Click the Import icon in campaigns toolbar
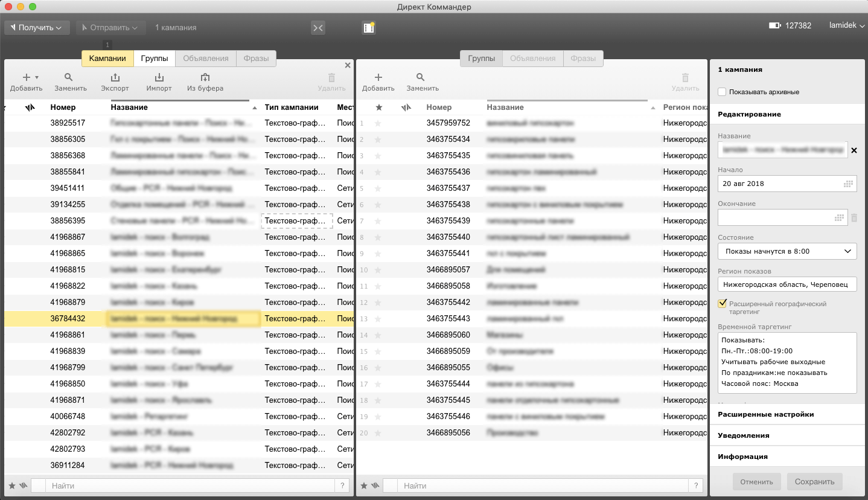 [x=159, y=78]
